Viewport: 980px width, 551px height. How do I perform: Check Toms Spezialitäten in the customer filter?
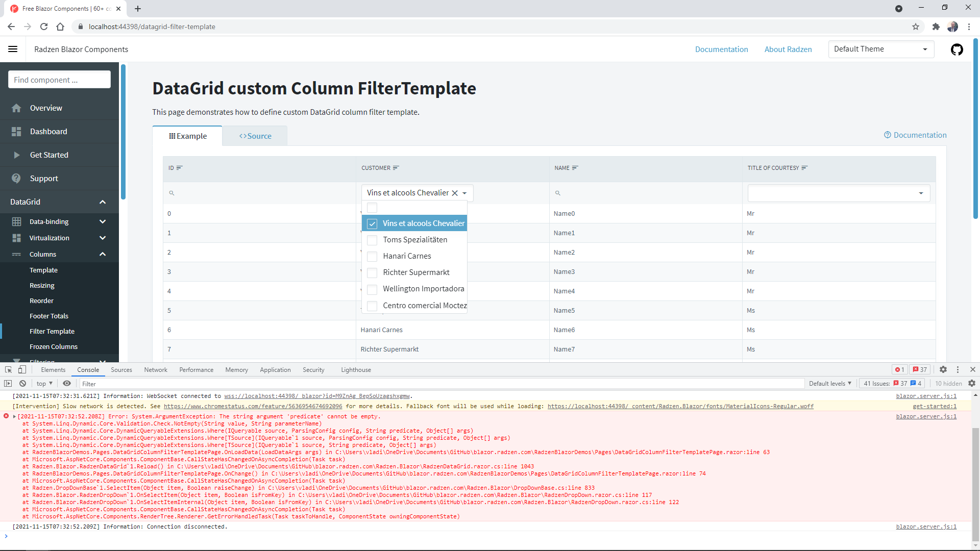pos(372,240)
